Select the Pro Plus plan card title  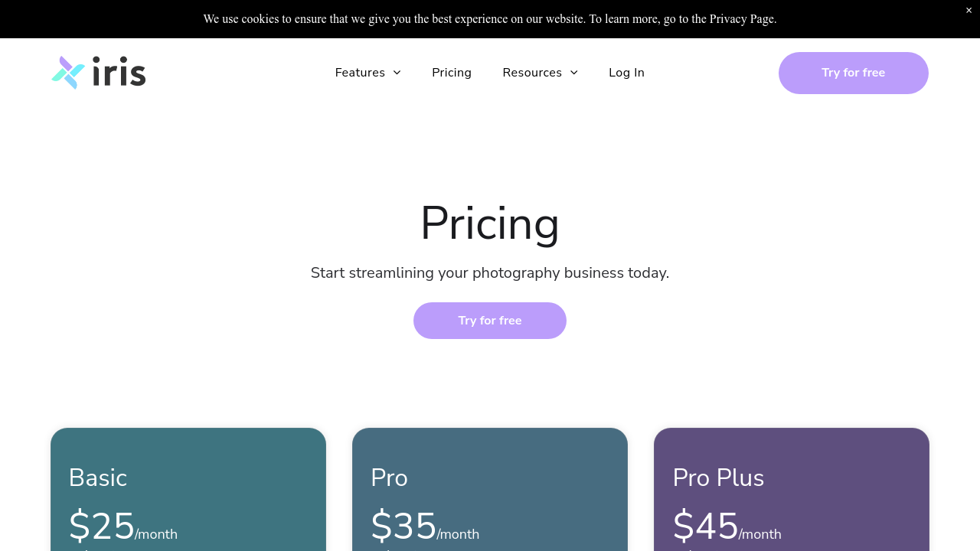[x=718, y=478]
